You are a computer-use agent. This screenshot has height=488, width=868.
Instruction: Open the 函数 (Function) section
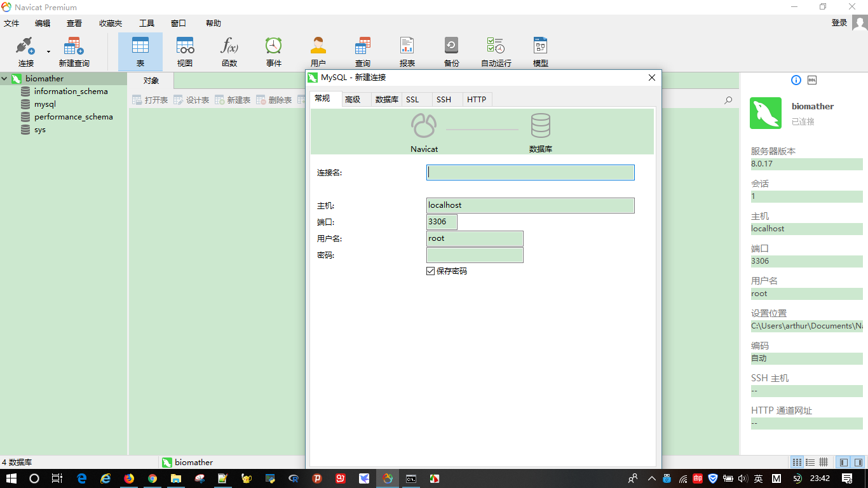[x=229, y=51]
